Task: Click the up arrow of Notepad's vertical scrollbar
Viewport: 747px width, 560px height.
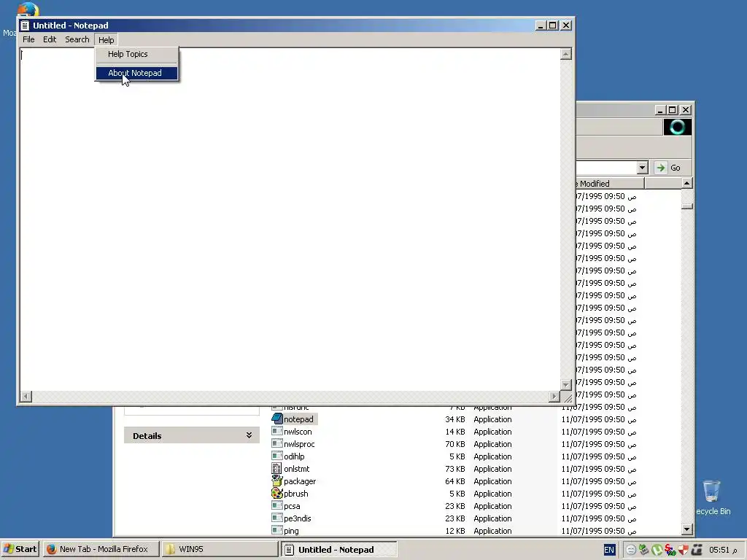Action: tap(565, 54)
